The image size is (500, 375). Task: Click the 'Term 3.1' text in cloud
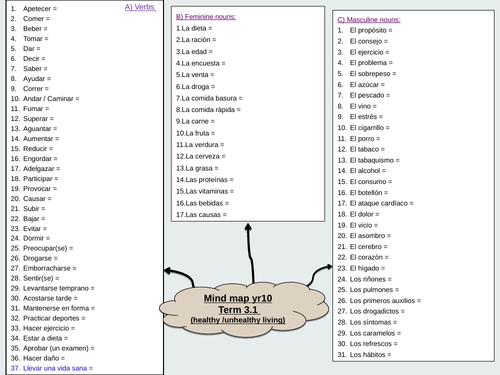tap(238, 310)
